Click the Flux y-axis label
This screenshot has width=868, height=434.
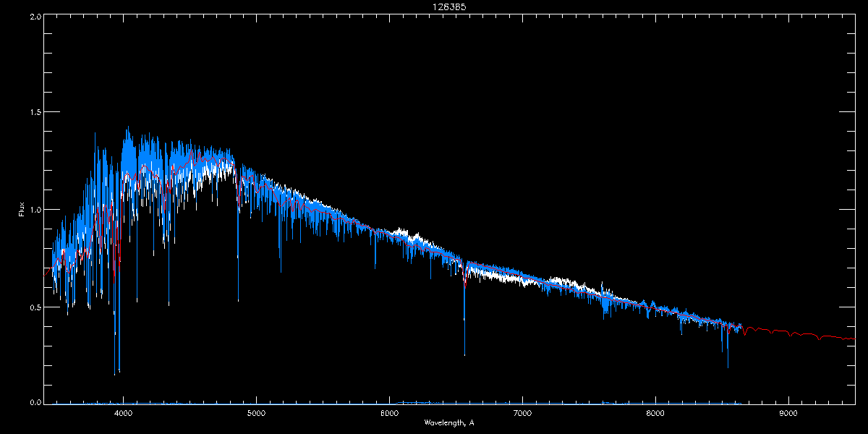point(21,209)
